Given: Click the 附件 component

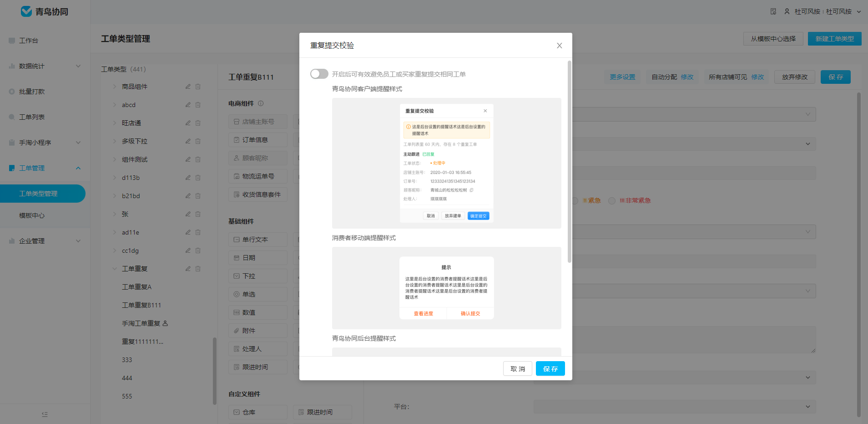Looking at the screenshot, I should point(258,331).
